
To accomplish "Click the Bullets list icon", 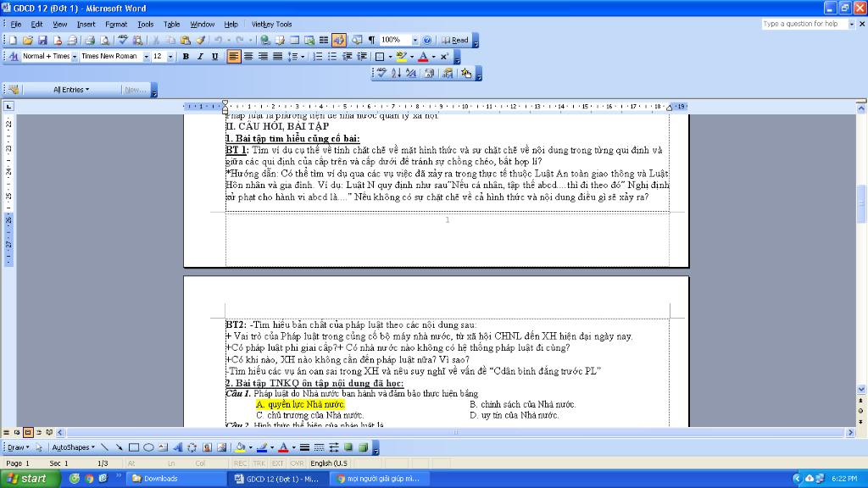I will (332, 57).
